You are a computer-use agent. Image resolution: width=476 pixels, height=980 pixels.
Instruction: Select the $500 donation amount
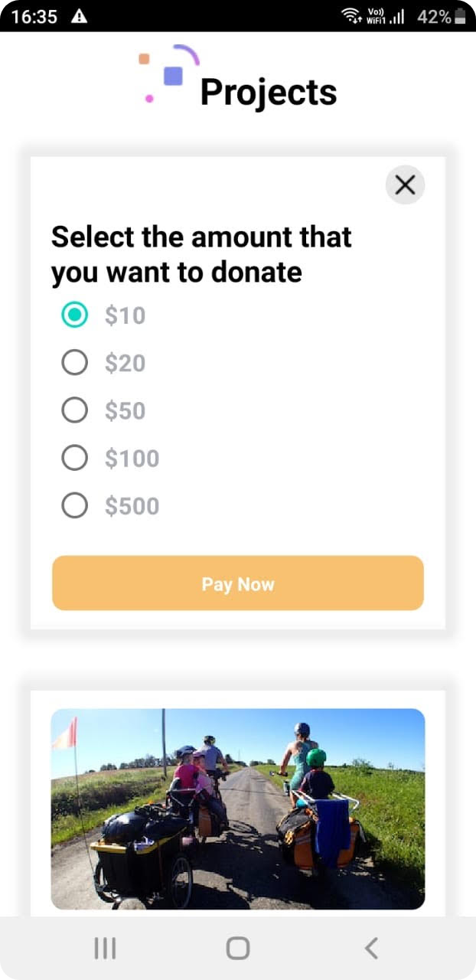coord(75,505)
